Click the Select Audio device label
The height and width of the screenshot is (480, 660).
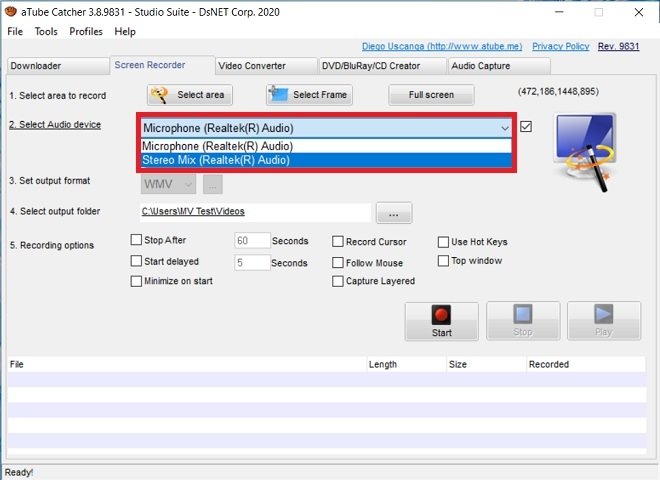click(x=55, y=125)
